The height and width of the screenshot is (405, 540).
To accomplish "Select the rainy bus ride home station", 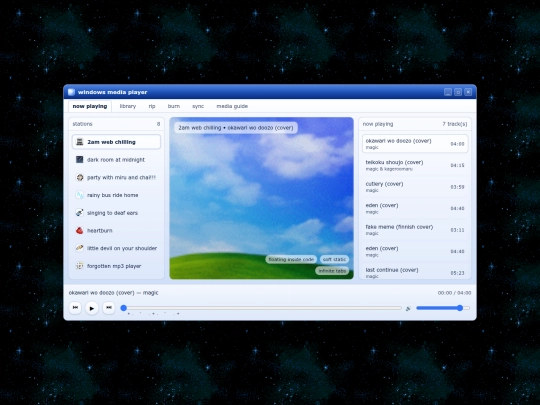I will [116, 195].
